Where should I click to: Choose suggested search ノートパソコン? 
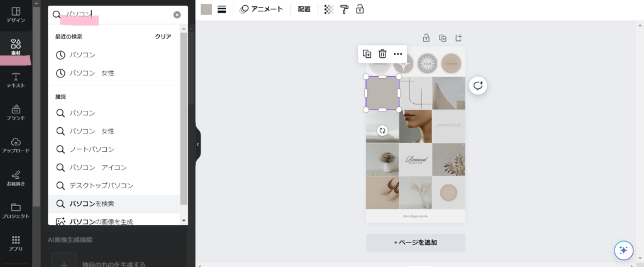[x=114, y=149]
